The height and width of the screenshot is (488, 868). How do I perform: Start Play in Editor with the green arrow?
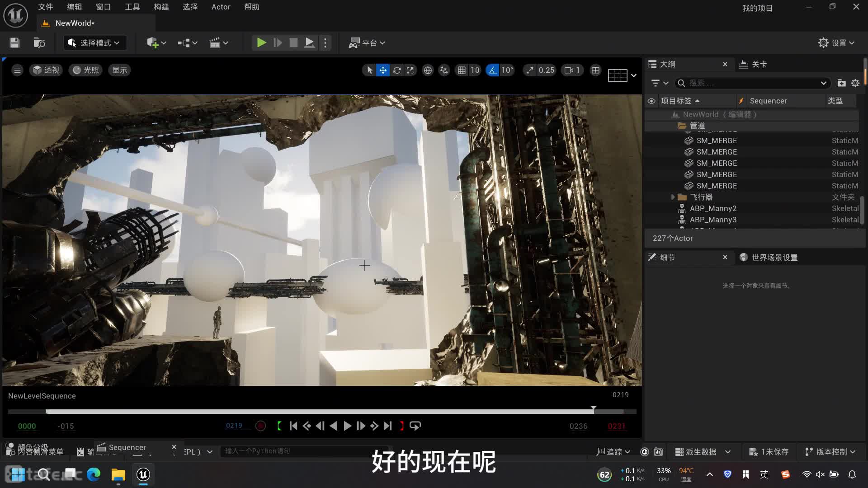[261, 43]
